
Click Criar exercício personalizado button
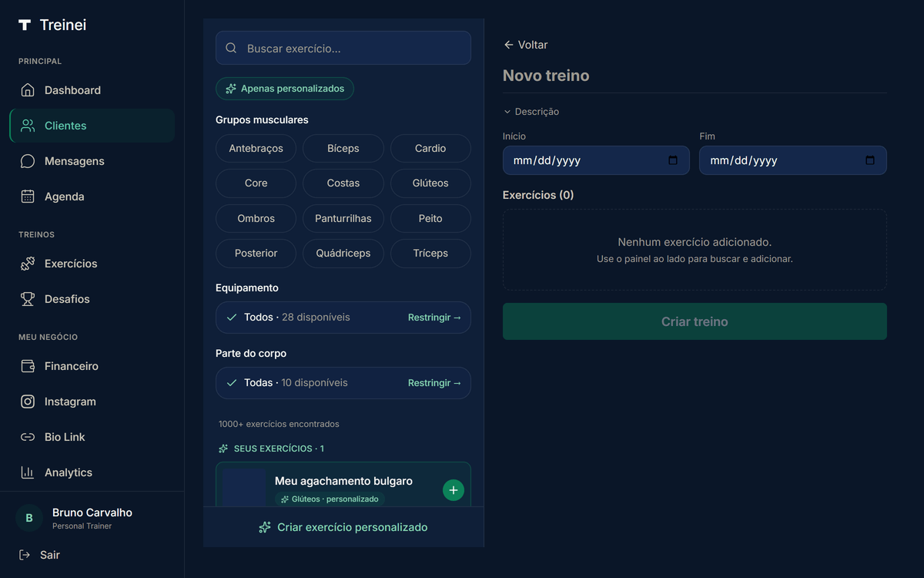[343, 527]
